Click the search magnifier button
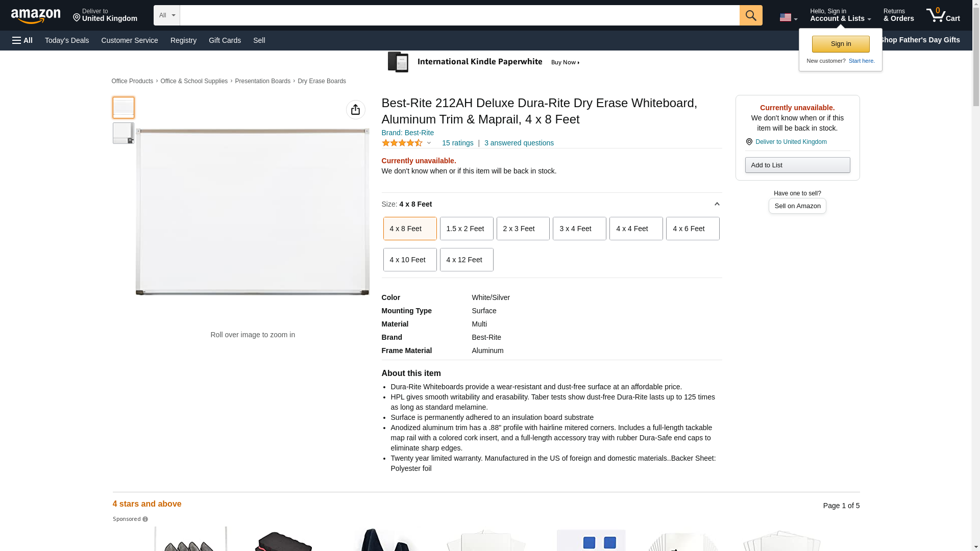The width and height of the screenshot is (980, 551). [750, 15]
